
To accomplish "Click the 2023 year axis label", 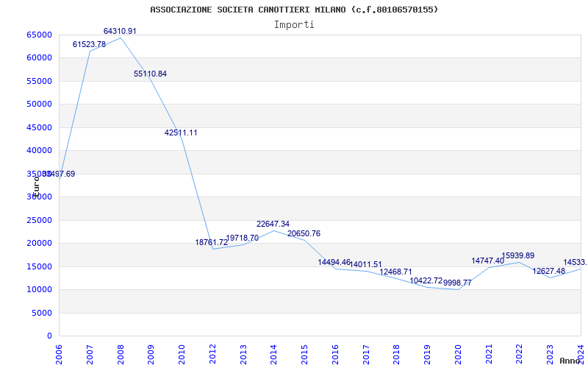I will [x=550, y=355].
